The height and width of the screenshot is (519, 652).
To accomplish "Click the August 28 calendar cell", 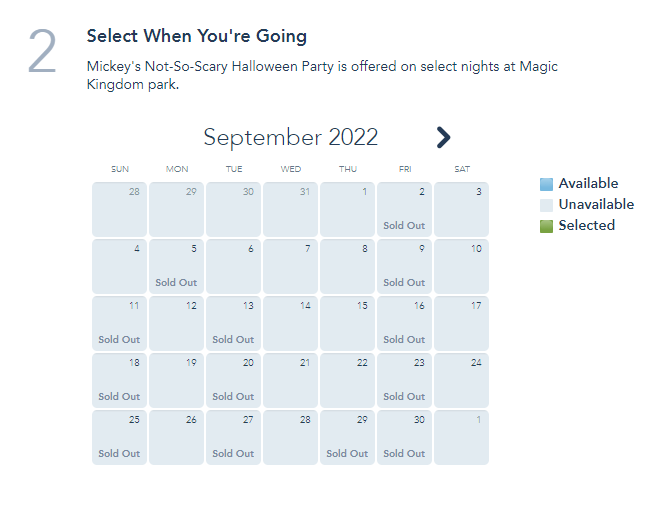I will (x=119, y=209).
